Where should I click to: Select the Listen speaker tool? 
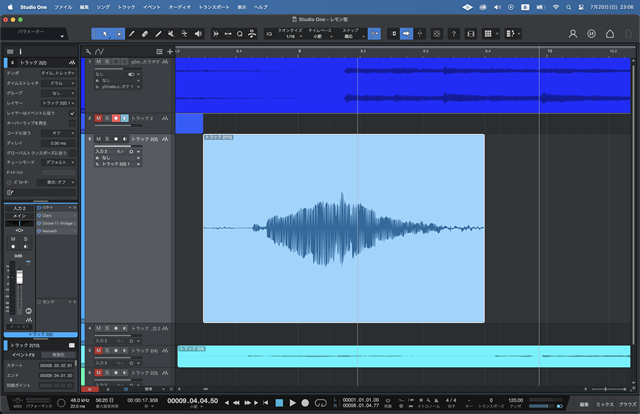pos(198,34)
